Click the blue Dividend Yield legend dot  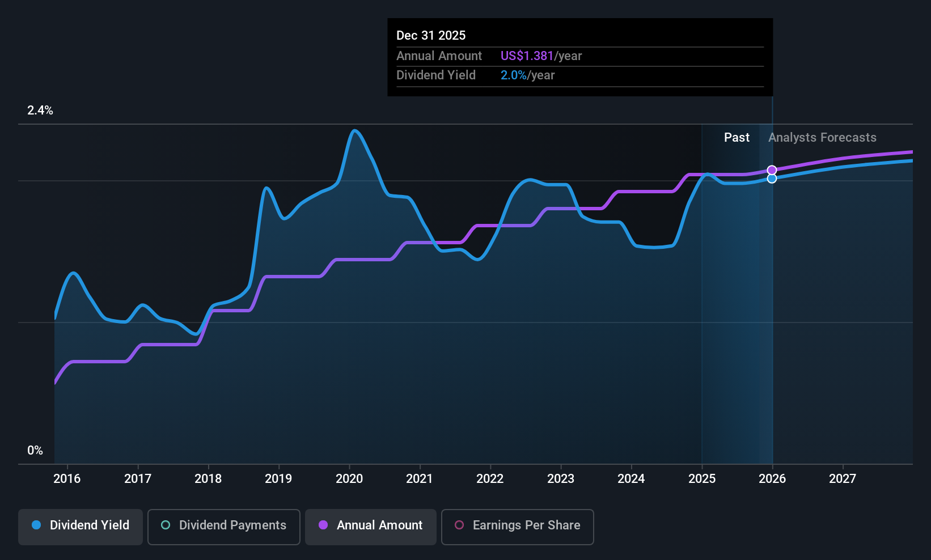(x=36, y=525)
